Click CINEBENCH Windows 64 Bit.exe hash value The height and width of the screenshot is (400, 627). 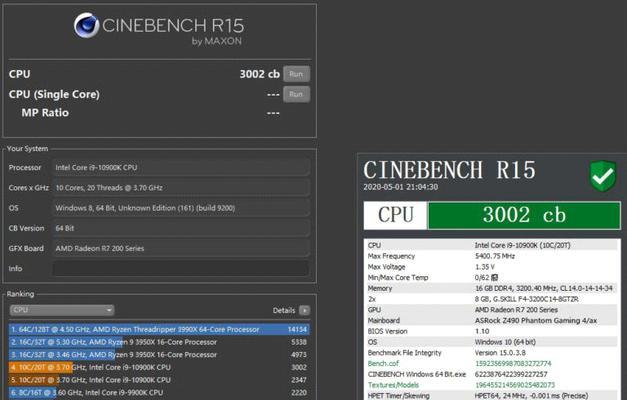pos(511,374)
